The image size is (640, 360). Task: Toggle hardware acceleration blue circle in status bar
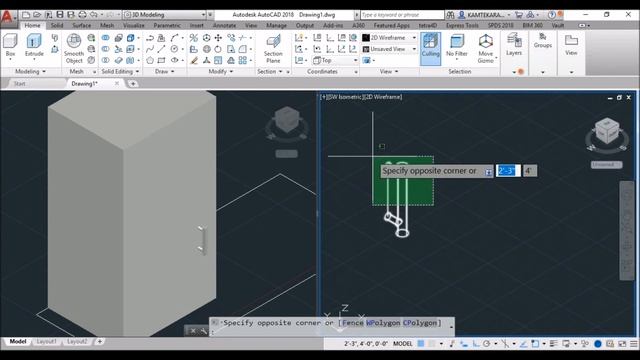(598, 344)
